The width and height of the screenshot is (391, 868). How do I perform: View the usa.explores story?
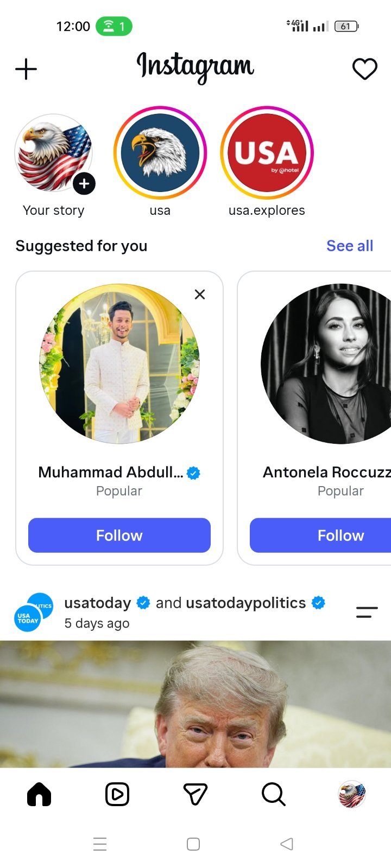[x=267, y=152]
